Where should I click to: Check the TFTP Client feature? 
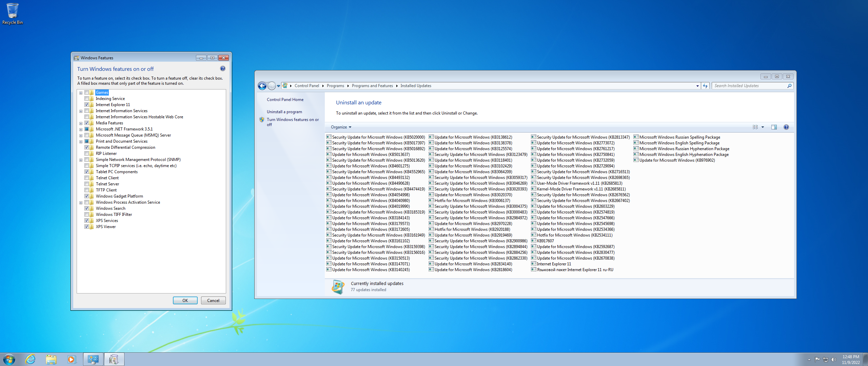pyautogui.click(x=87, y=190)
